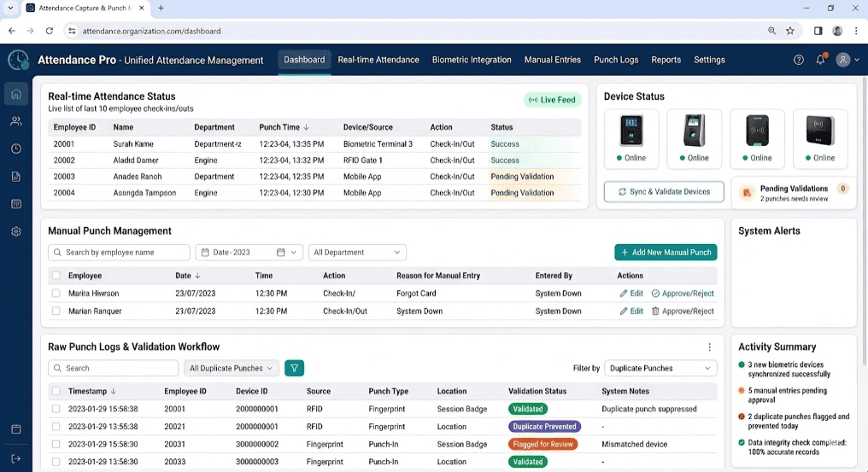Check the select-all box in Manual Punch table
The image size is (868, 472).
(56, 276)
